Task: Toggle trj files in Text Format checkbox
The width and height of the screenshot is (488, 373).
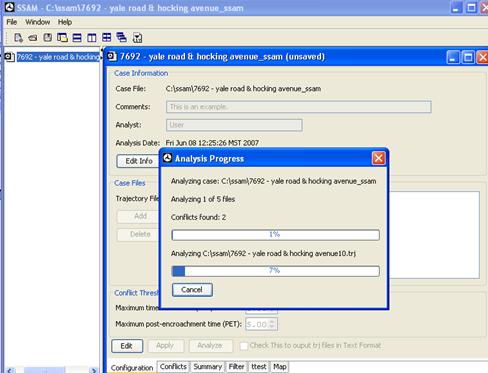Action: [244, 346]
